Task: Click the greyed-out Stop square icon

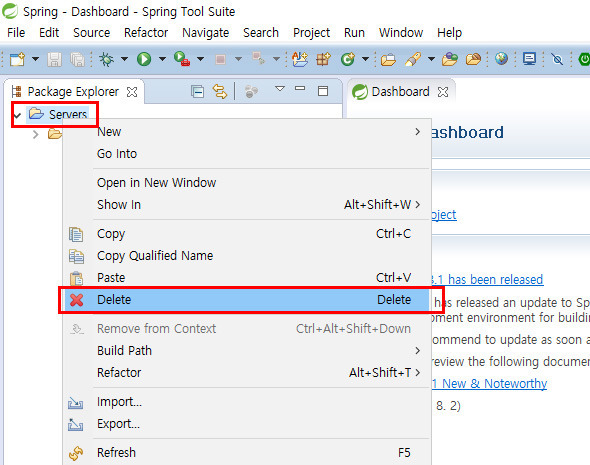Action: (220, 59)
